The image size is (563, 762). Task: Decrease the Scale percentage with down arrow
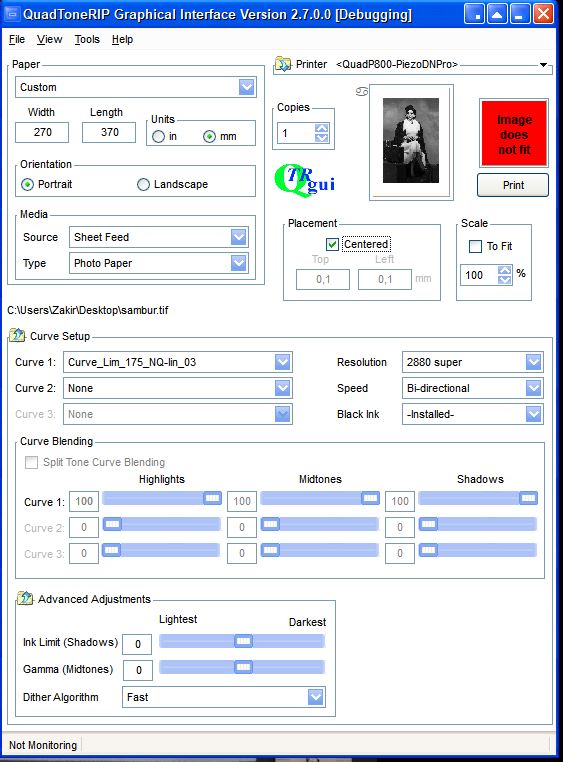[505, 279]
